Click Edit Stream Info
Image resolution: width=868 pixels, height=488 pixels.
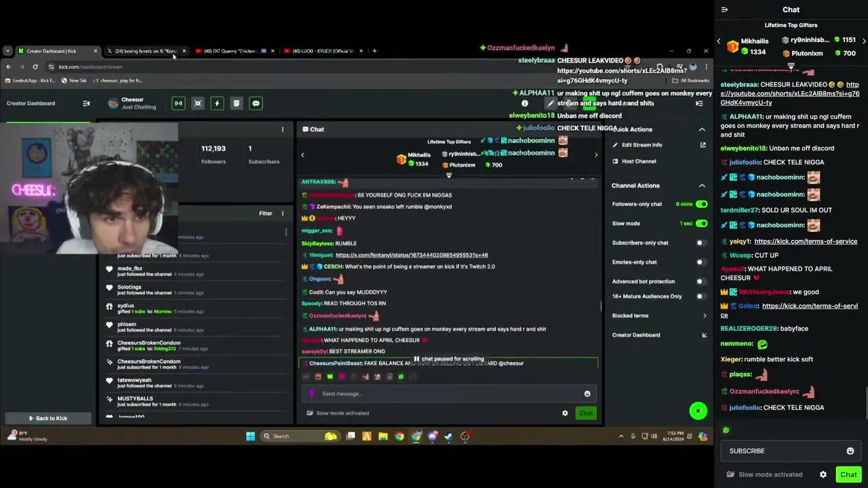(642, 145)
